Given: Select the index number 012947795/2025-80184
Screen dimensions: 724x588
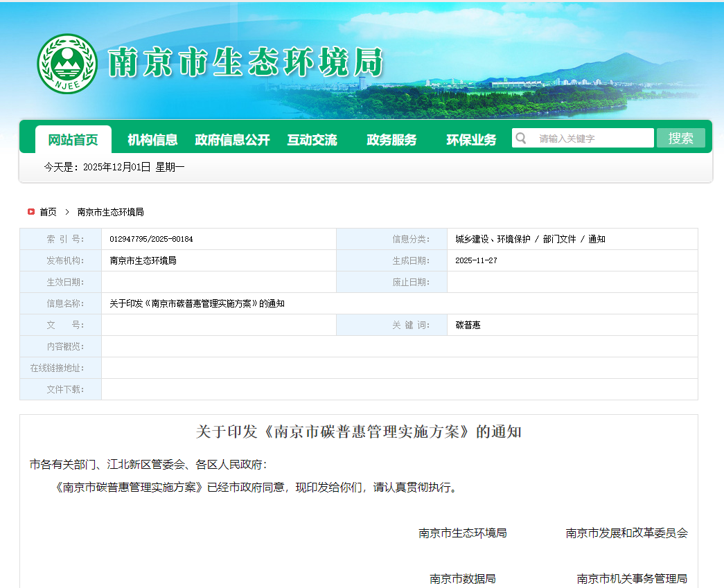Looking at the screenshot, I should point(151,239).
